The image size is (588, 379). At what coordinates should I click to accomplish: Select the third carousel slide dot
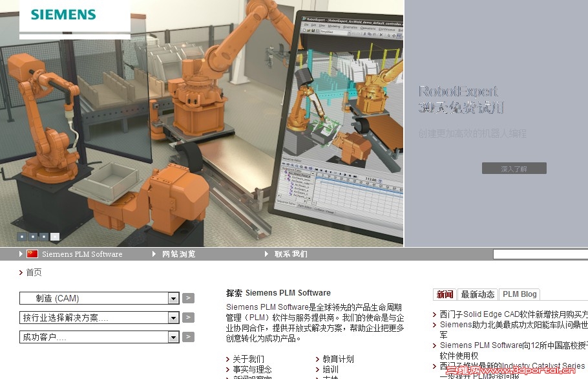44,237
